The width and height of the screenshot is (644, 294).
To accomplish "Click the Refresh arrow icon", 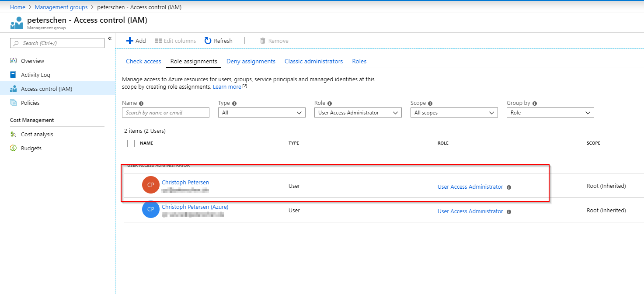I will click(x=208, y=41).
